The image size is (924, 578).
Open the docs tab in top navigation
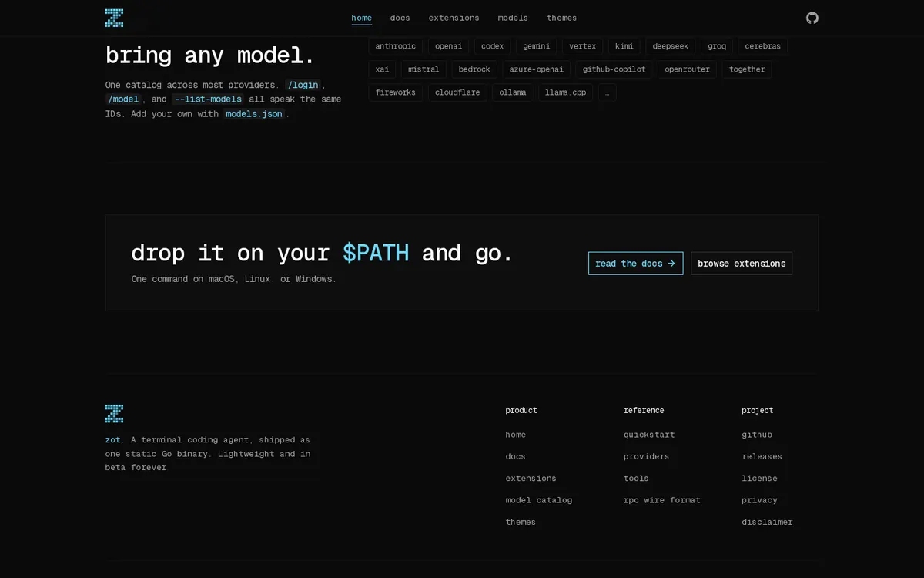400,18
